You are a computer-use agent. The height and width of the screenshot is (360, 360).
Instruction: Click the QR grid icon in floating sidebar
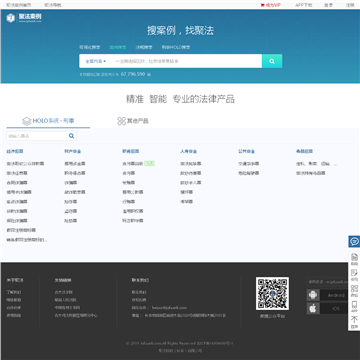pos(354,289)
